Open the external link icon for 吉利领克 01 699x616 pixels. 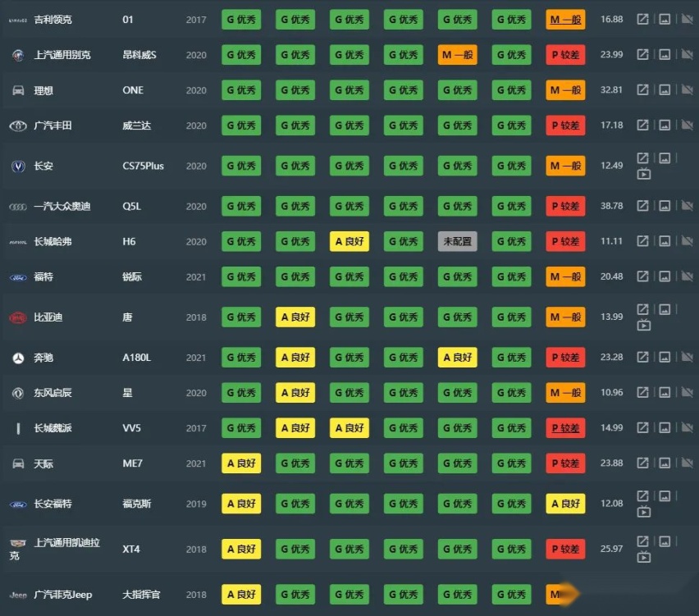[x=642, y=19]
